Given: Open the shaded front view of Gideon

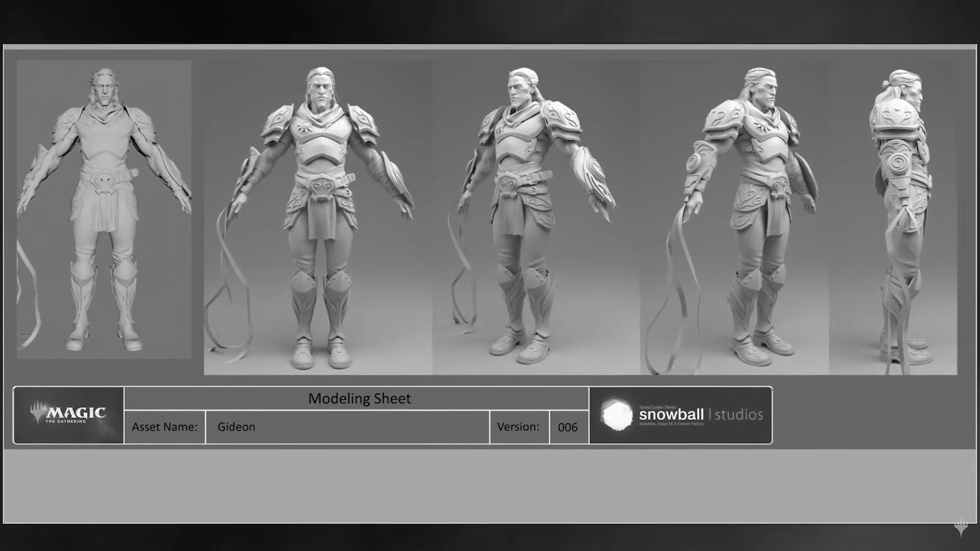Looking at the screenshot, I should 318,218.
